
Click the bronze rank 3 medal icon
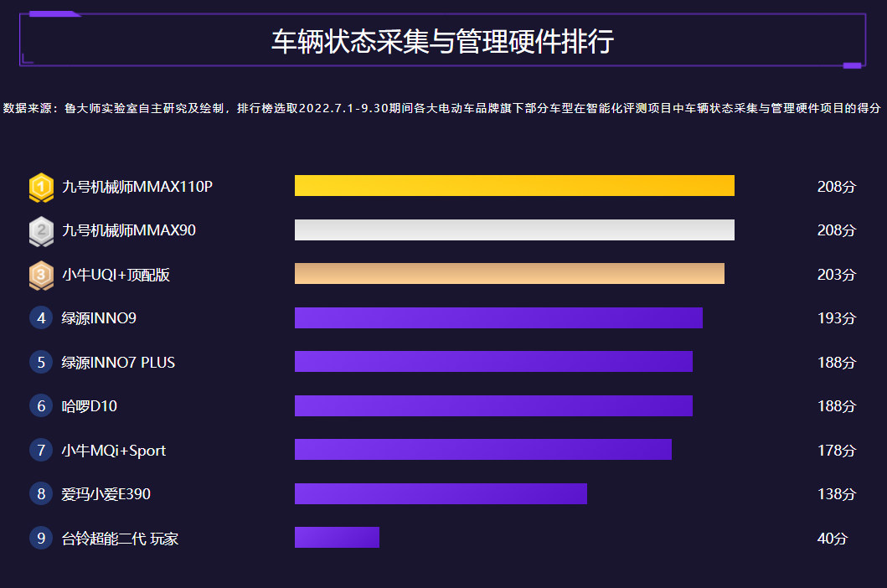tap(41, 276)
